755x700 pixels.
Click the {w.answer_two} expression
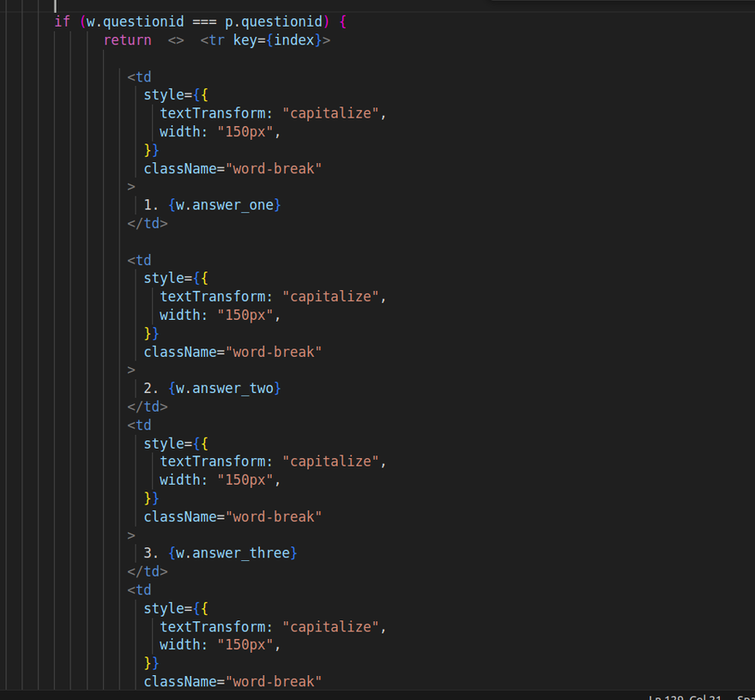coord(225,389)
